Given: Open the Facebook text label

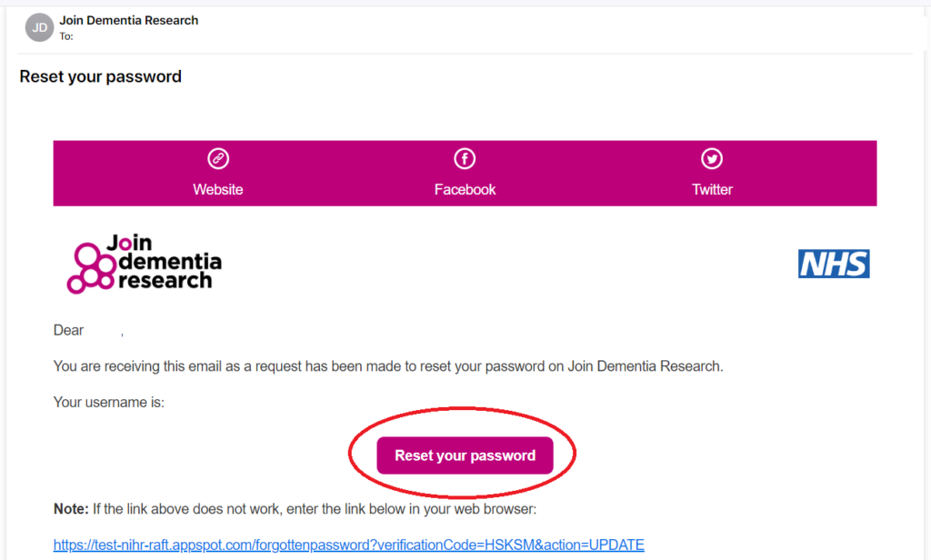Looking at the screenshot, I should [x=465, y=190].
